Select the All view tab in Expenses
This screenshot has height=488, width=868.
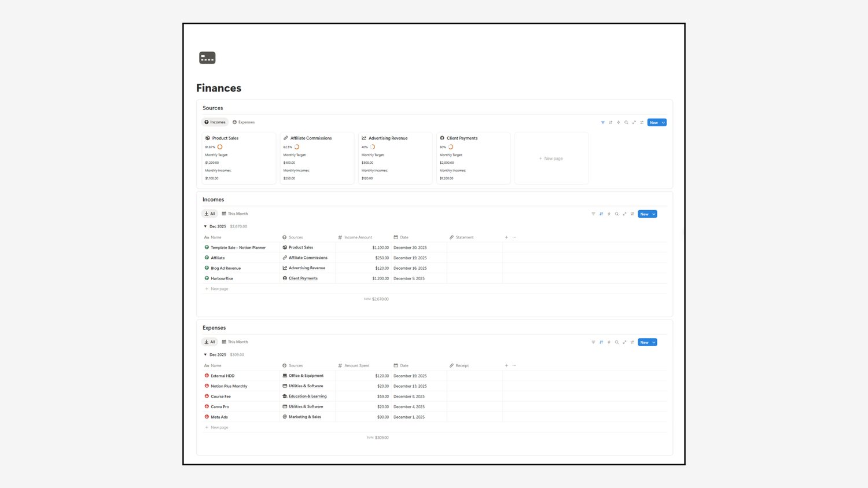click(209, 342)
